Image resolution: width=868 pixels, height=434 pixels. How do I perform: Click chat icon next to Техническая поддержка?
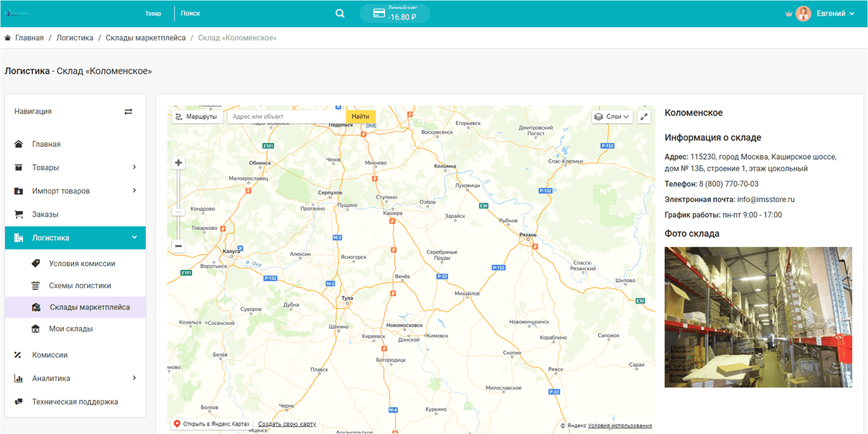[18, 402]
